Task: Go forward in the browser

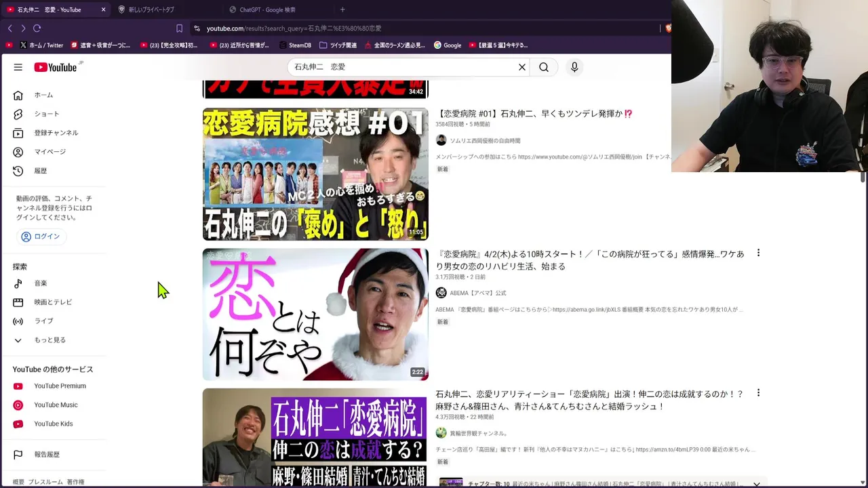Action: (23, 28)
